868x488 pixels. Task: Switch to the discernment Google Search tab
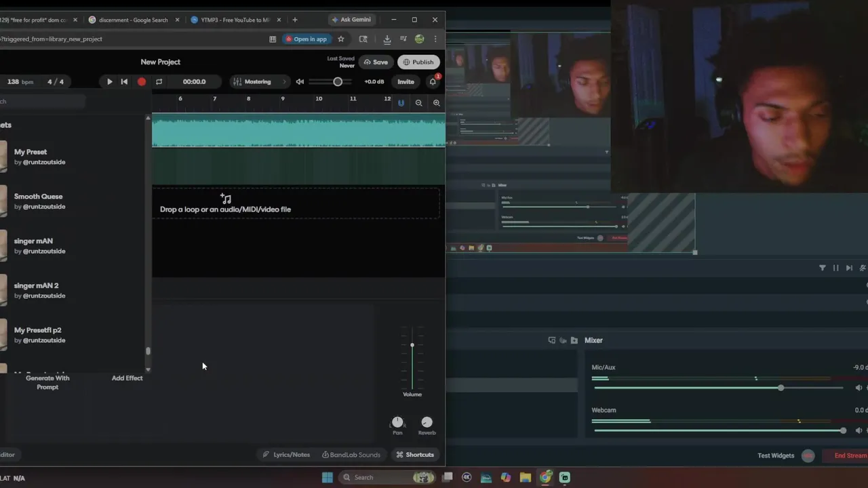click(133, 20)
